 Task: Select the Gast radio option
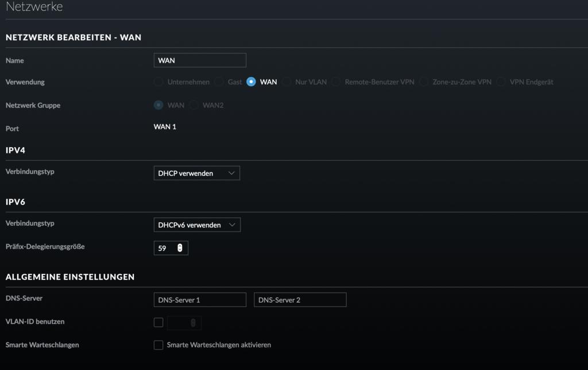point(219,82)
